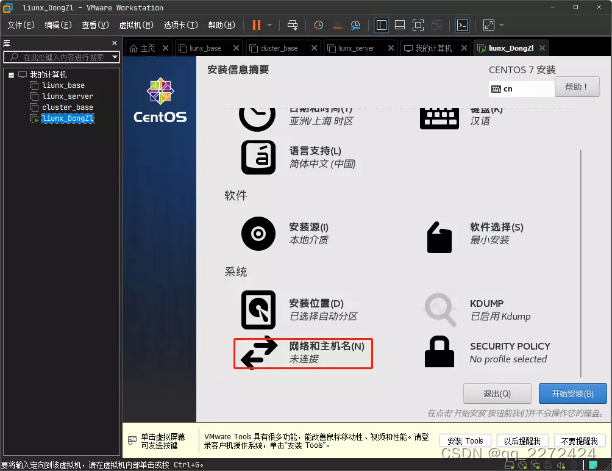
Task: Toggle the library sidebar view icon
Action: pos(381,25)
